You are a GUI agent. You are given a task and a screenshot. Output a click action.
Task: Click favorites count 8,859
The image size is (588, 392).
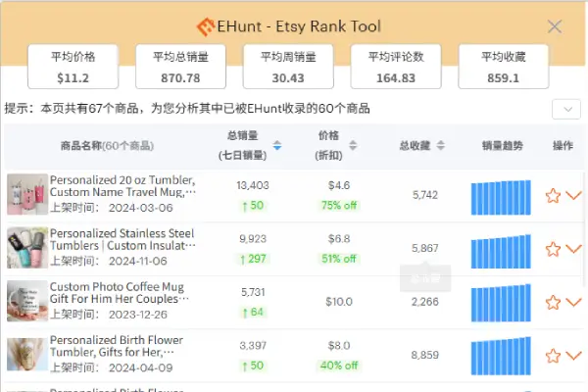[425, 355]
